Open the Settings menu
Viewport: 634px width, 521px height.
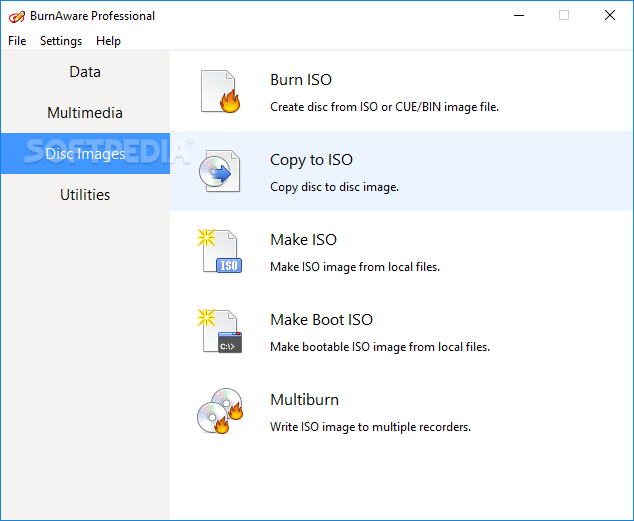click(61, 41)
